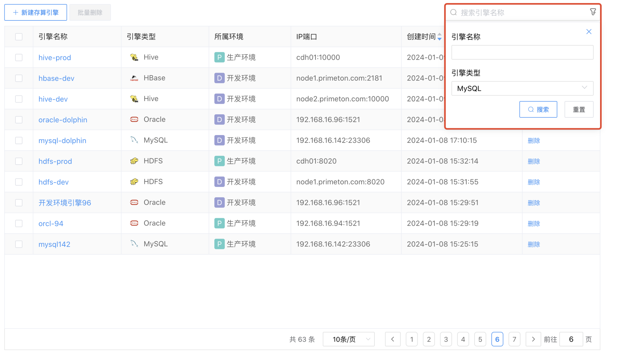This screenshot has width=620, height=364.
Task: Open the 引擎类型 dropdown showing MySQL
Action: pos(522,88)
